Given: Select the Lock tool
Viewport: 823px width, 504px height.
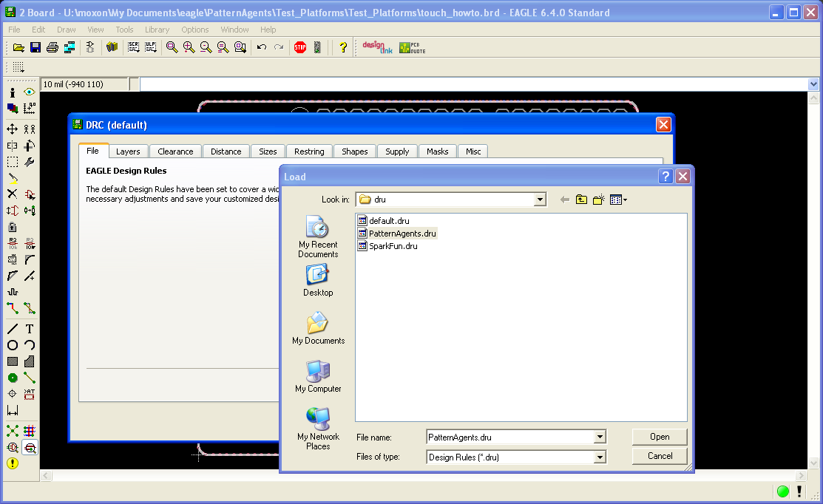Looking at the screenshot, I should pyautogui.click(x=13, y=227).
